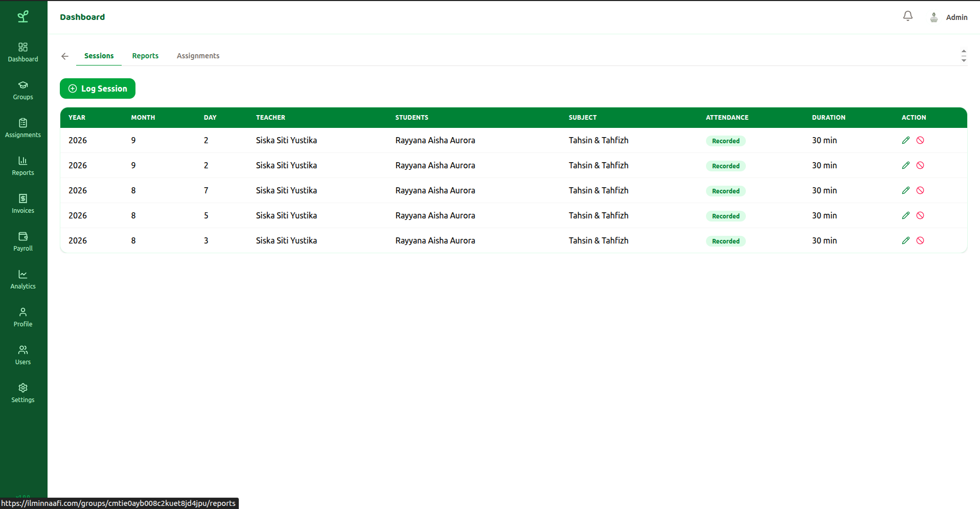
Task: Click Siska Siti Yustika in day 5 row
Action: coord(286,215)
